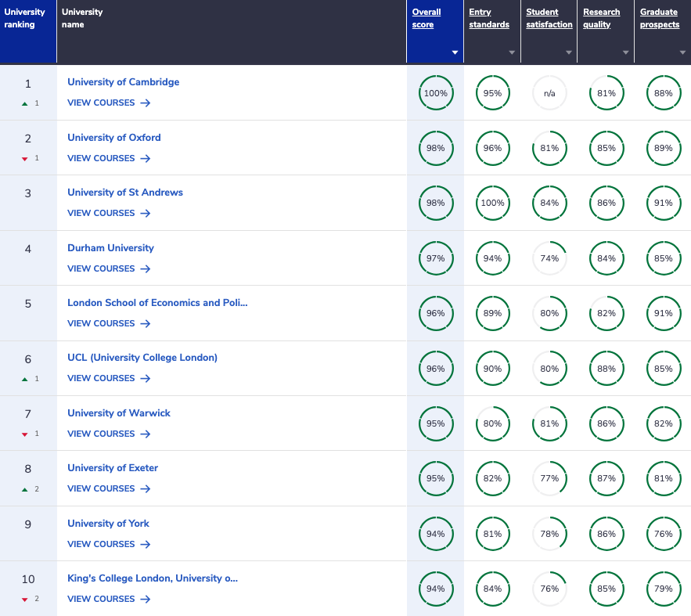Click Oxford's red rank-down arrow

[25, 159]
